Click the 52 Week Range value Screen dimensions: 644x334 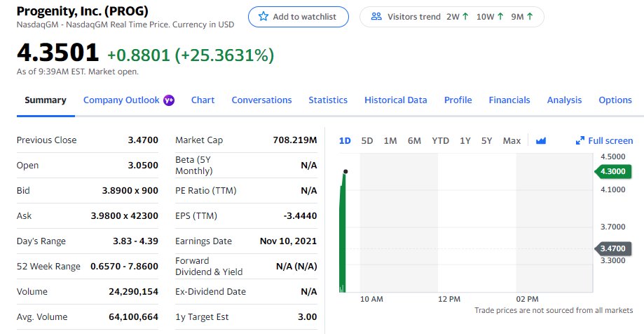coord(125,266)
